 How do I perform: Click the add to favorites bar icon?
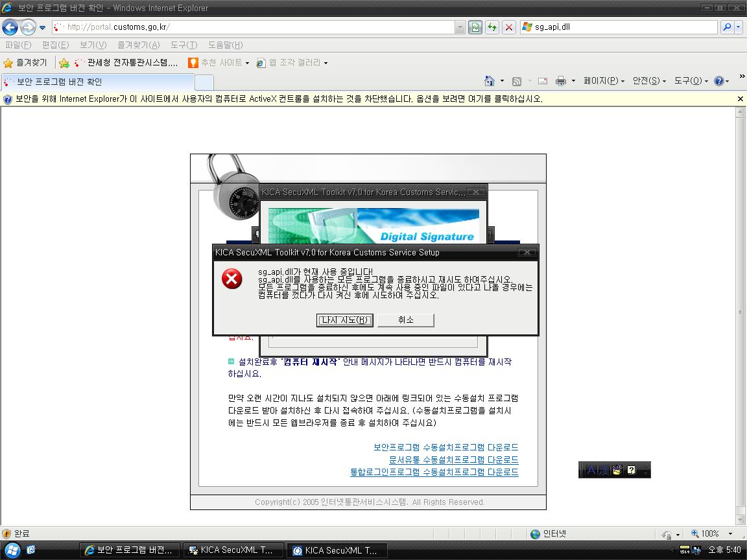tap(64, 63)
